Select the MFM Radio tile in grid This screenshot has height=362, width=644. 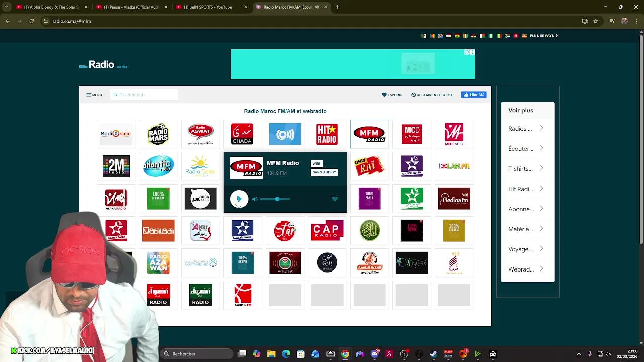pos(369,134)
